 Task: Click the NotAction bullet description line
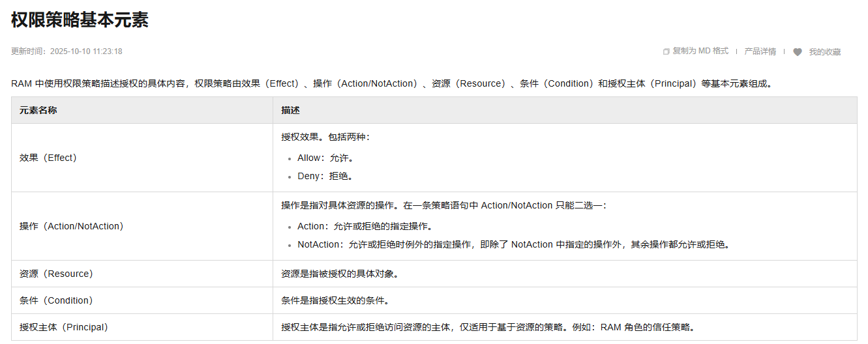pos(513,244)
